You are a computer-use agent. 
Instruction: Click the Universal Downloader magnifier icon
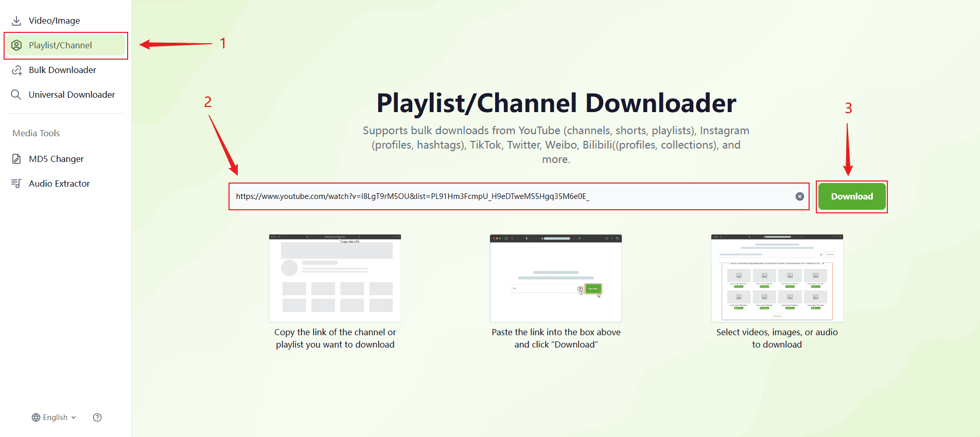(x=16, y=95)
